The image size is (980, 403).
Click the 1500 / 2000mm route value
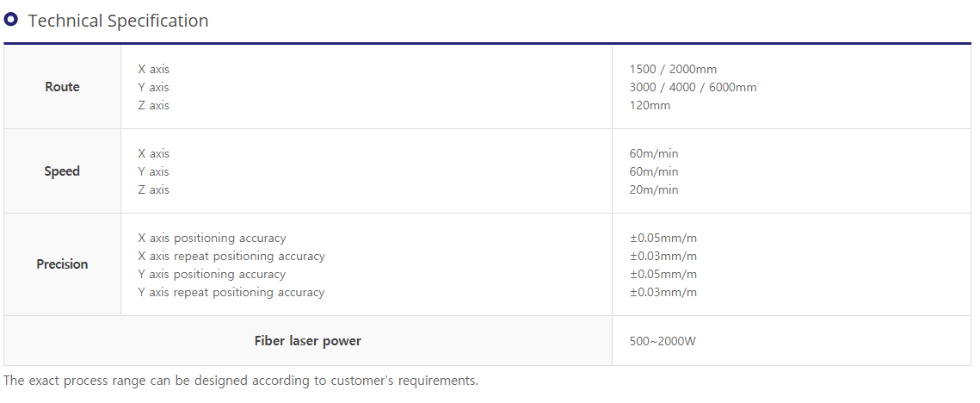point(673,70)
